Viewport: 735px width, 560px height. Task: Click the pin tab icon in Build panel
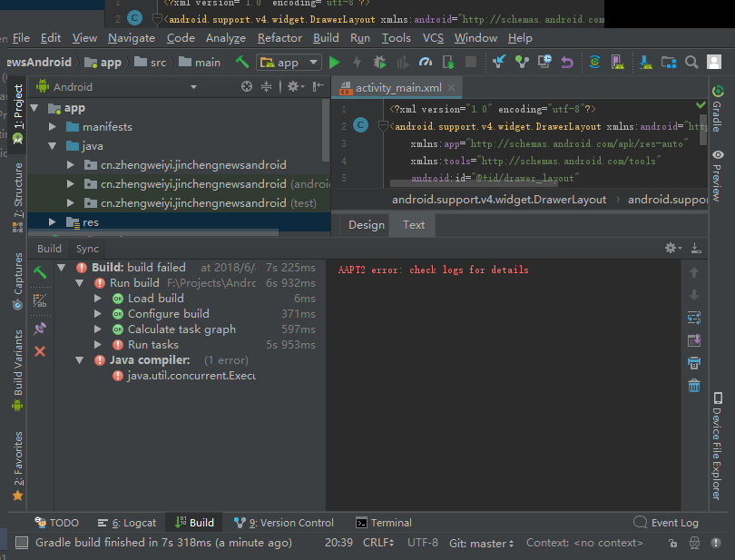click(x=40, y=329)
